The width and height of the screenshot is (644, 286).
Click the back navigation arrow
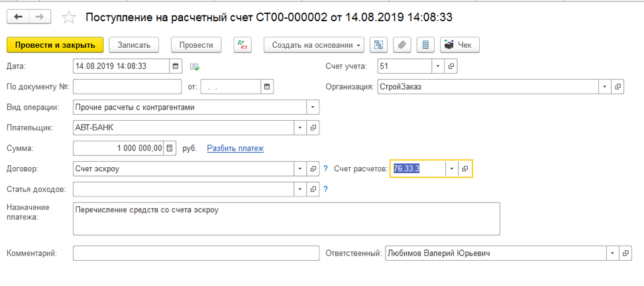(18, 17)
